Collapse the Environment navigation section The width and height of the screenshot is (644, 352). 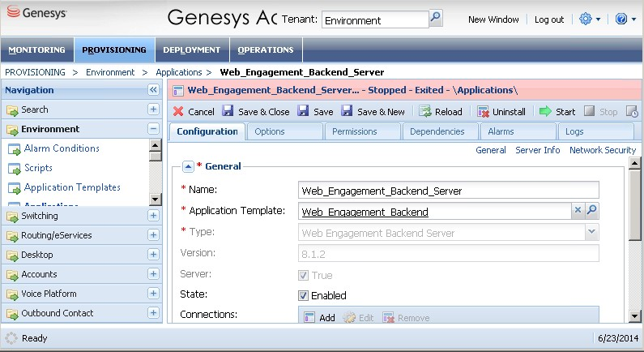153,129
